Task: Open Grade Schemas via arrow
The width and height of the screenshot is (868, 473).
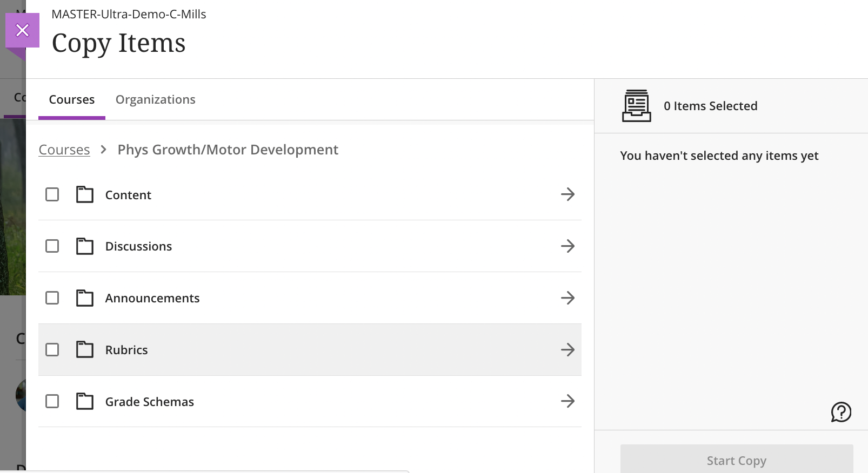Action: click(x=567, y=401)
